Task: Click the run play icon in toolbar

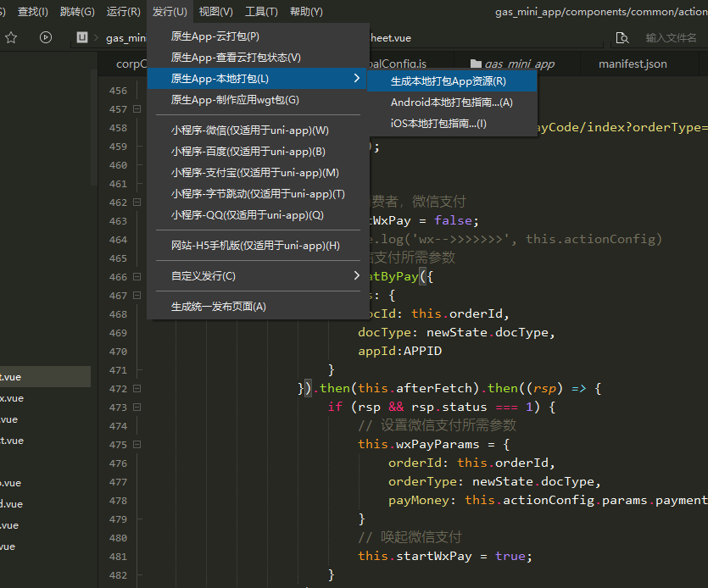Action: click(x=46, y=37)
